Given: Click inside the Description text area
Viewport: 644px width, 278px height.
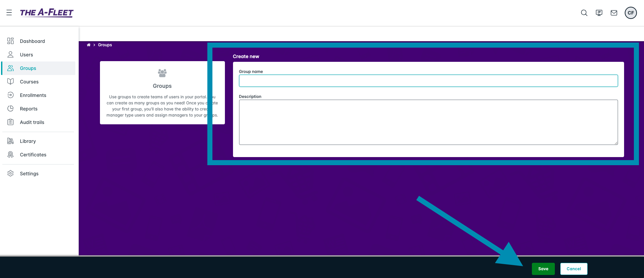Looking at the screenshot, I should [428, 122].
